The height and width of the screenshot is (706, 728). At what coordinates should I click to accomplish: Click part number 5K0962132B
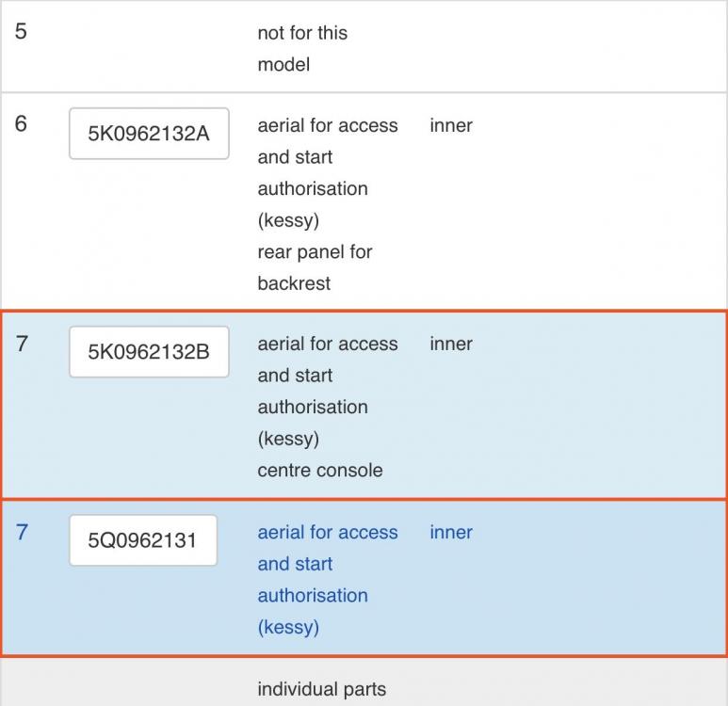(x=149, y=352)
